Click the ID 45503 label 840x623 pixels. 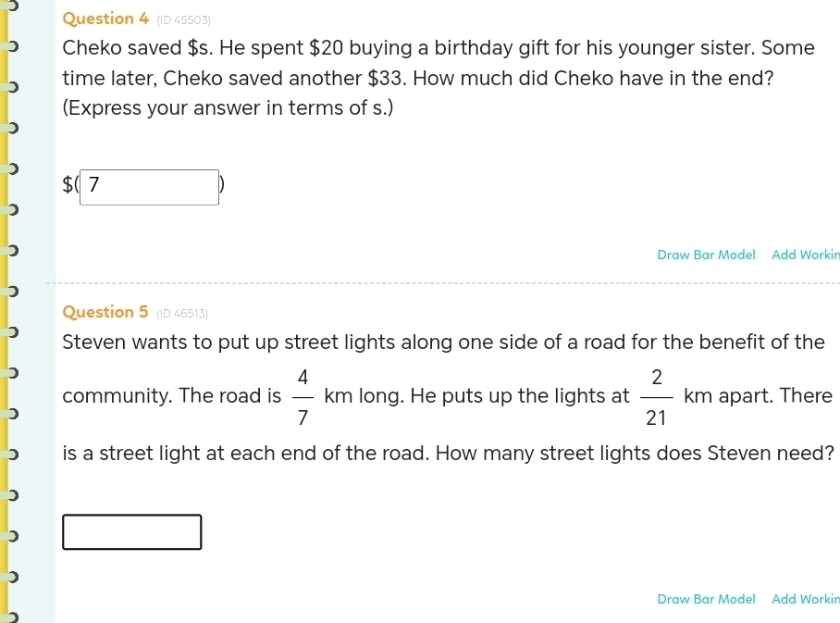184,20
